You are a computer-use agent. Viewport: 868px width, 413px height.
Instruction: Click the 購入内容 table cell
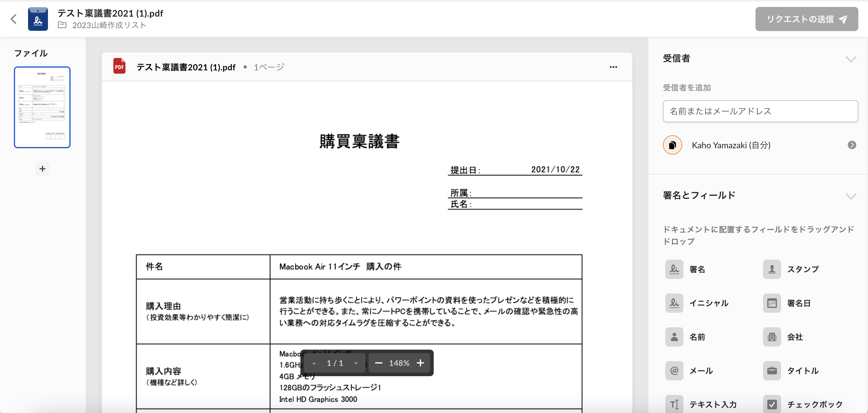point(203,376)
